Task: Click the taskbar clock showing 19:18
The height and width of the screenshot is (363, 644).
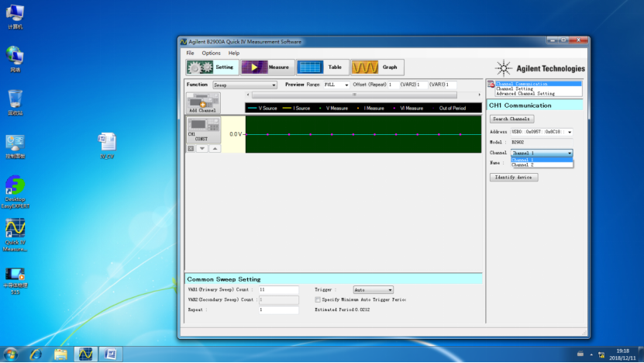Action: (x=622, y=354)
